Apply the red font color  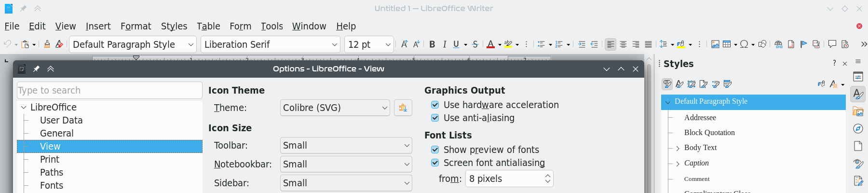490,44
